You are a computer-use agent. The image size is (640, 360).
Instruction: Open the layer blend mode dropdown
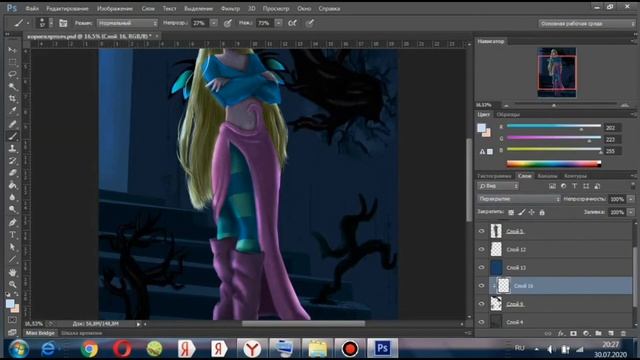click(519, 199)
